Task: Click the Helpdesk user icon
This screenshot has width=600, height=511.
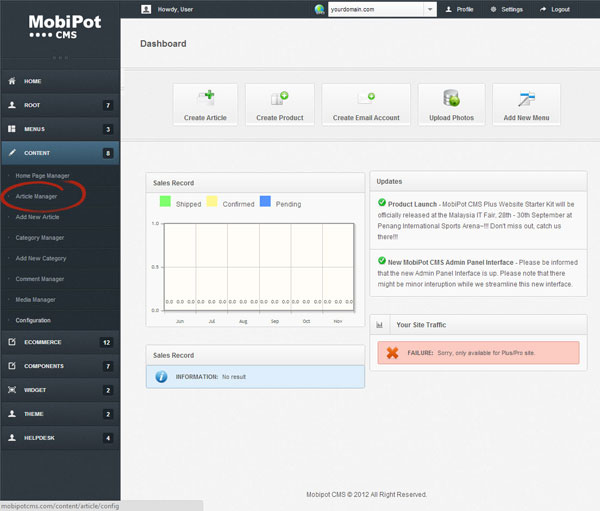Action: pos(12,438)
